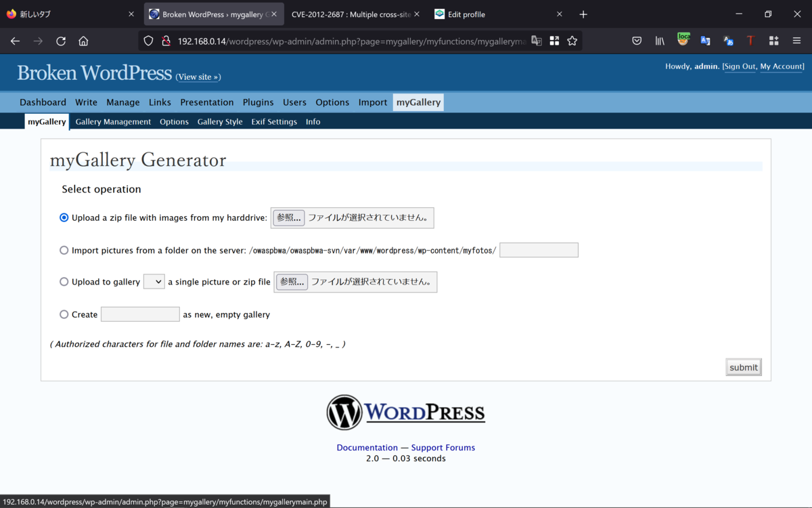The image size is (812, 508).
Task: Click the myfotos server folder input field
Action: 539,250
